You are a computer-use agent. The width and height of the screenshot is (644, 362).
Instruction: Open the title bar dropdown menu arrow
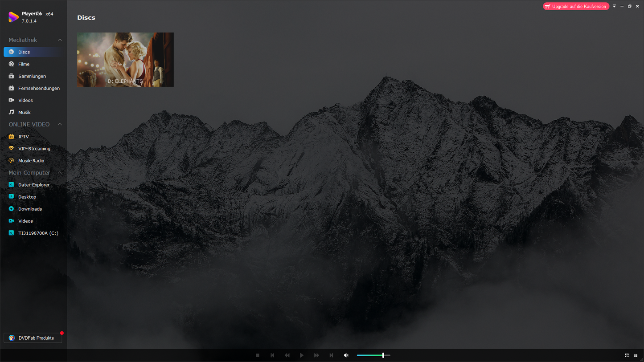pyautogui.click(x=614, y=6)
